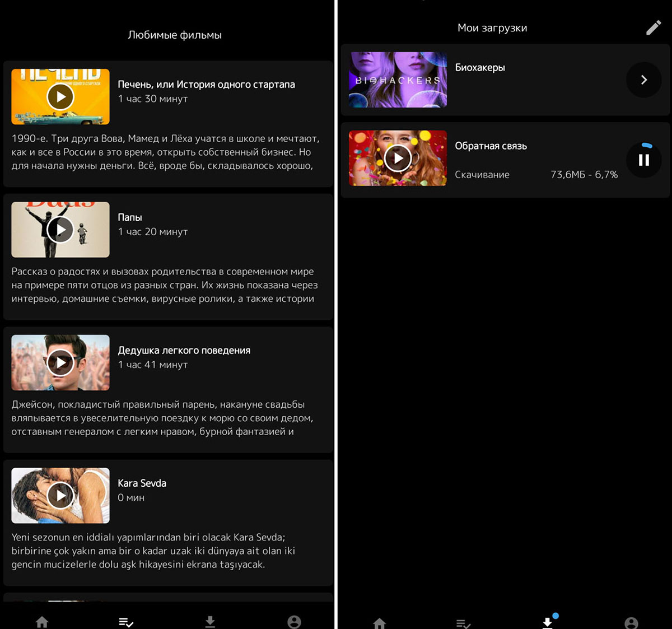Open the Kara Sevda title

(x=142, y=483)
